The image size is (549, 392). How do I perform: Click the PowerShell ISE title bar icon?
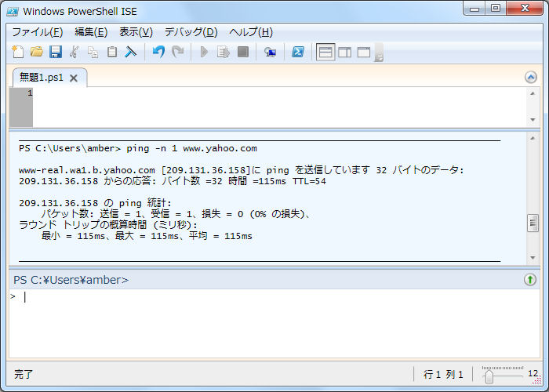click(x=12, y=12)
